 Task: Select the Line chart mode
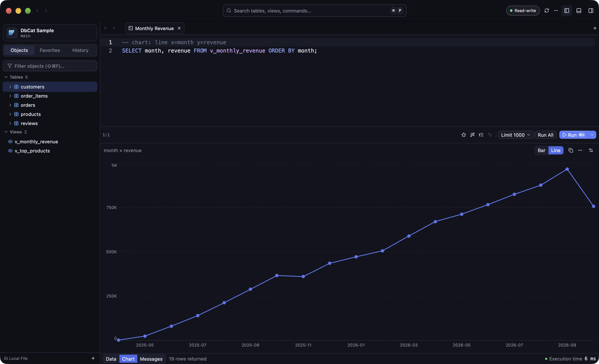coord(556,150)
